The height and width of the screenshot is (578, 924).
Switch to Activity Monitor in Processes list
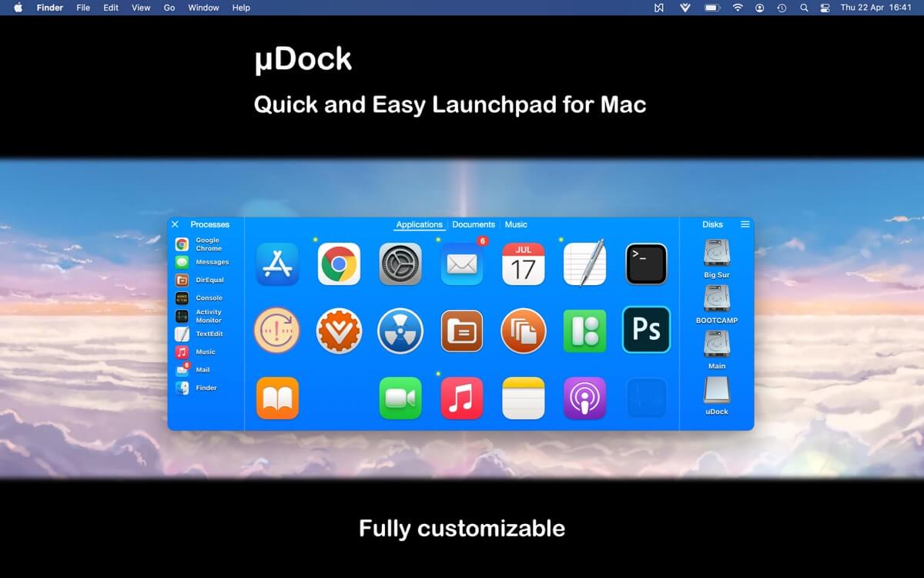(x=199, y=316)
